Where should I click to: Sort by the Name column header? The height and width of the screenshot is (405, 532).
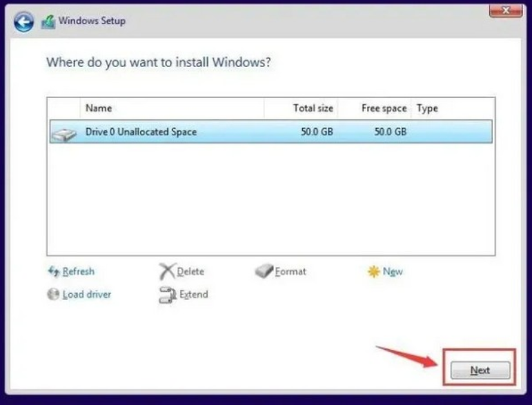click(x=172, y=108)
